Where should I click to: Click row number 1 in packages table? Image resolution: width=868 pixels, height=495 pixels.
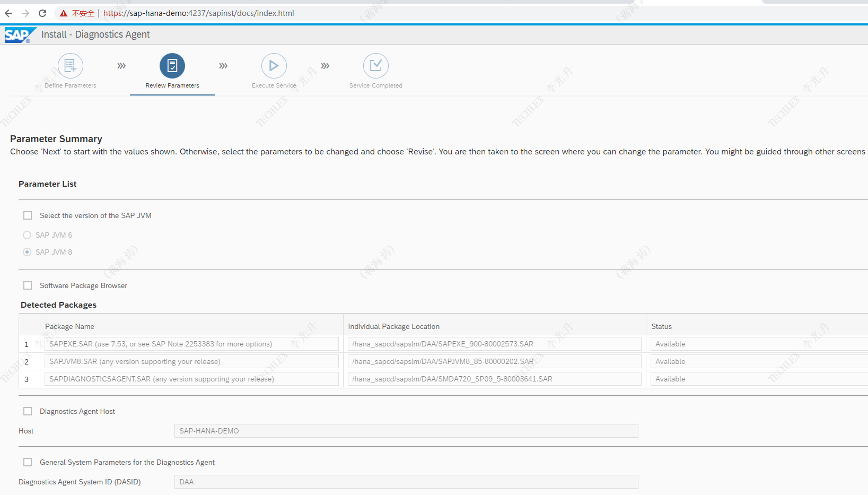point(27,344)
